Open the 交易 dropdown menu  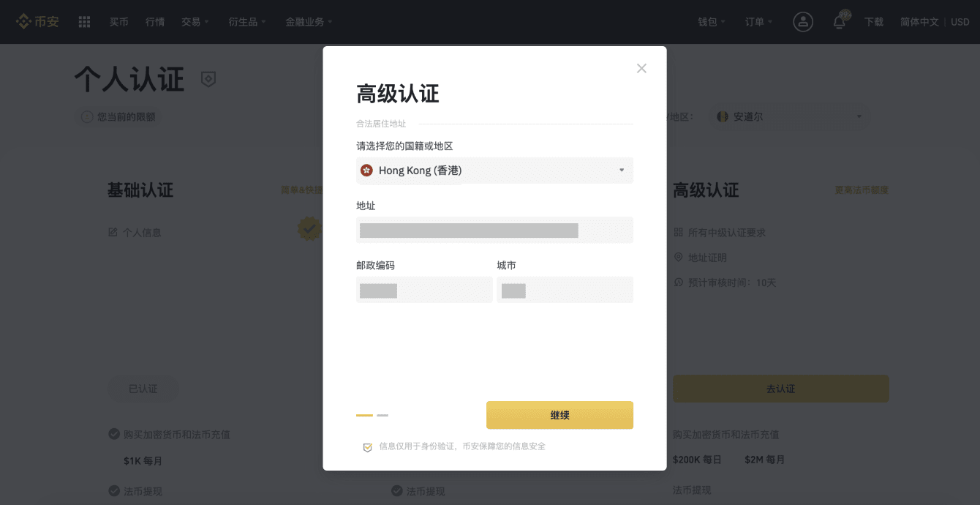tap(195, 22)
